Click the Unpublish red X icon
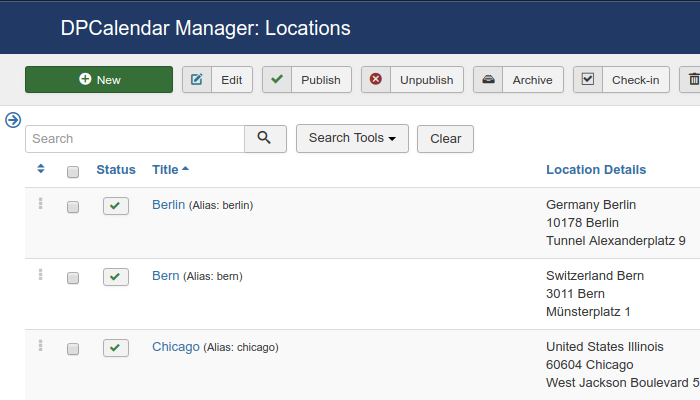Viewport: 700px width, 400px height. [x=376, y=79]
